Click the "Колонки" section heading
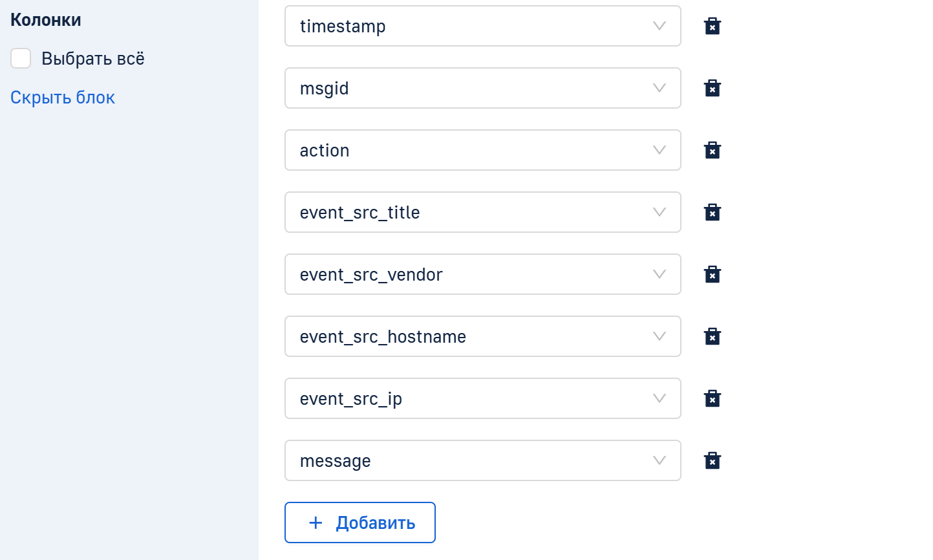This screenshot has height=560, width=933. [46, 20]
